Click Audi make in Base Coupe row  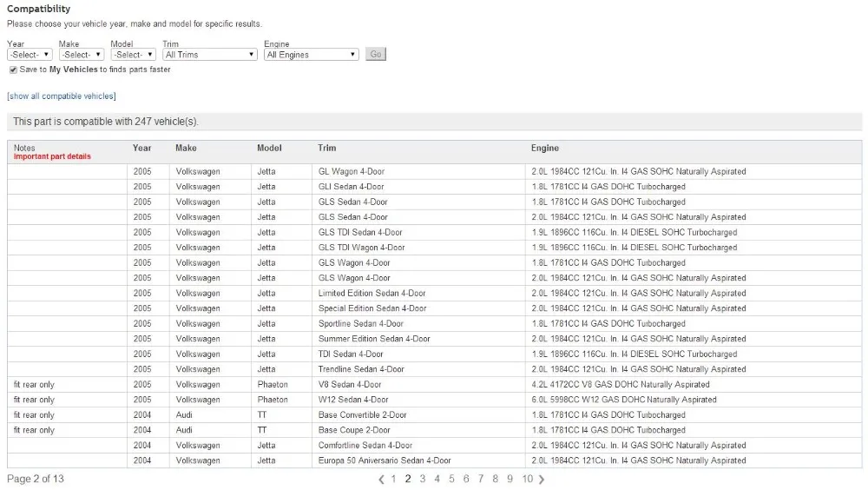coord(184,430)
